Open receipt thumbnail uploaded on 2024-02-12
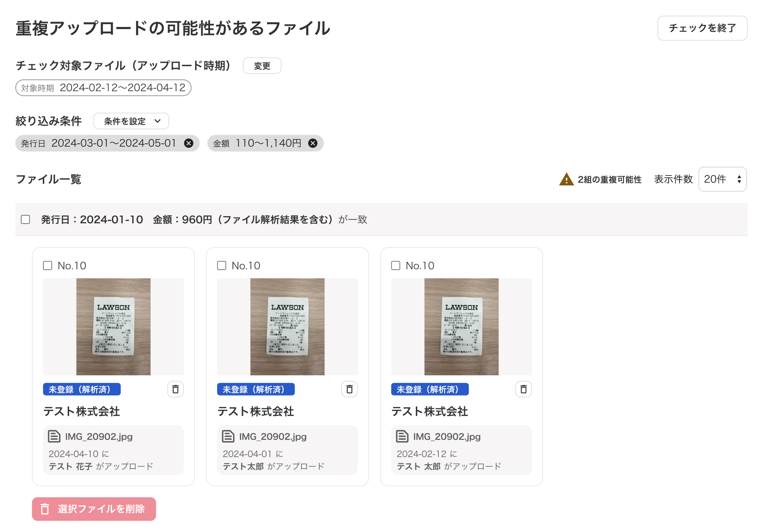Image resolution: width=762 pixels, height=532 pixels. point(461,327)
